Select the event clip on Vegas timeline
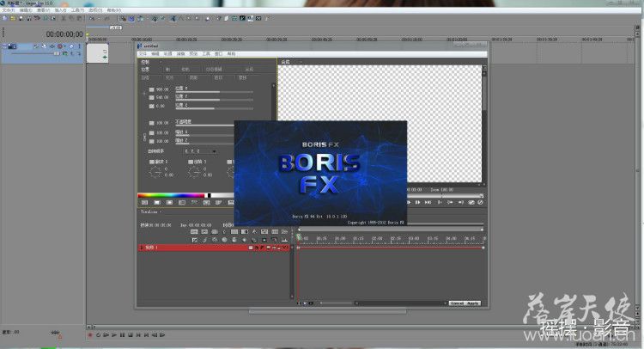The width and height of the screenshot is (644, 349). click(97, 54)
